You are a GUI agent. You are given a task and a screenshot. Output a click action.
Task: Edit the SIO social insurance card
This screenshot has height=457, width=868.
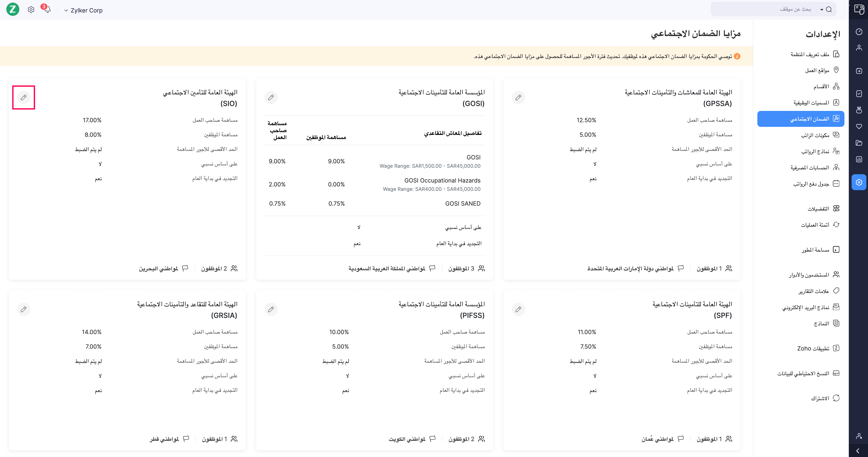point(24,97)
